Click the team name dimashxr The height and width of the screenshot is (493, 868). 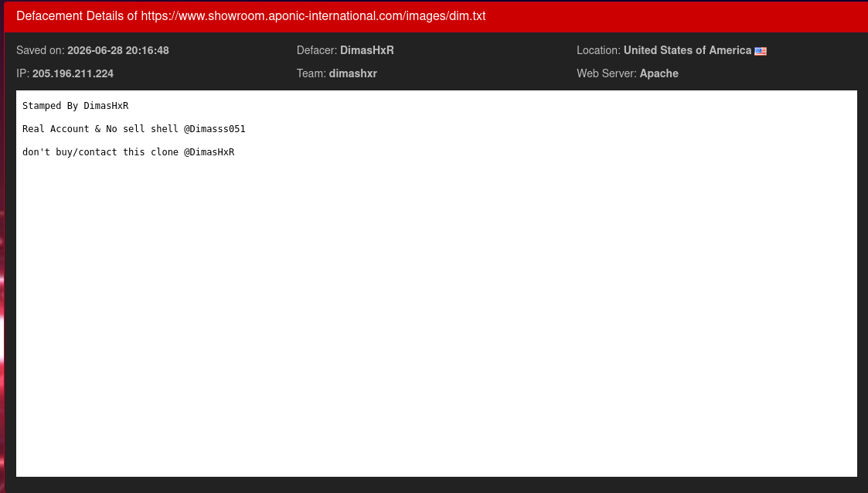pos(352,73)
